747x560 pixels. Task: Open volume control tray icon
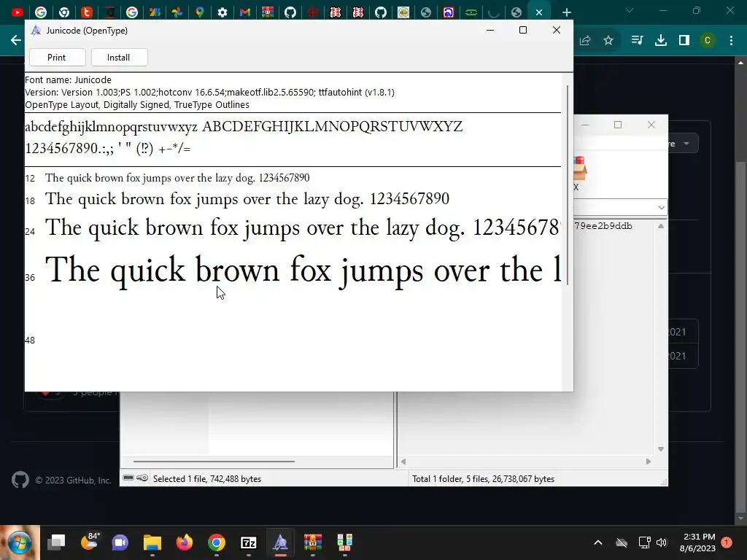tap(662, 542)
